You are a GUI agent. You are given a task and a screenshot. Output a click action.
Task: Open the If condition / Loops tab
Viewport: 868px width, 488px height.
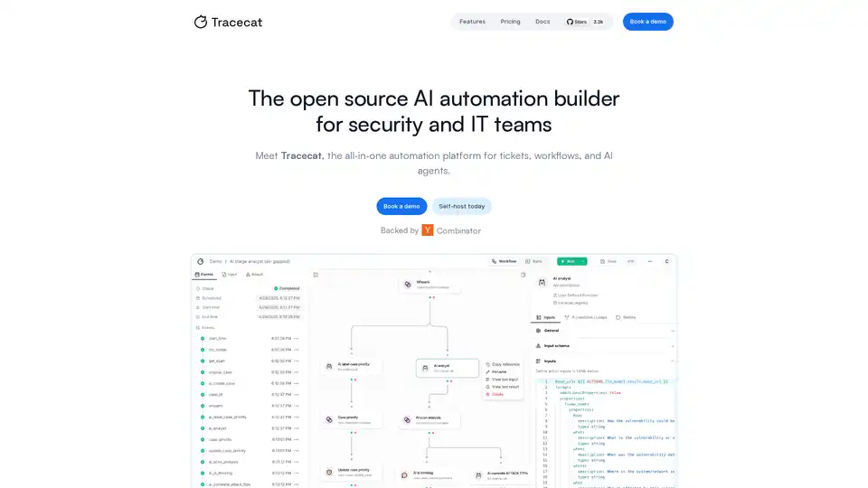588,317
